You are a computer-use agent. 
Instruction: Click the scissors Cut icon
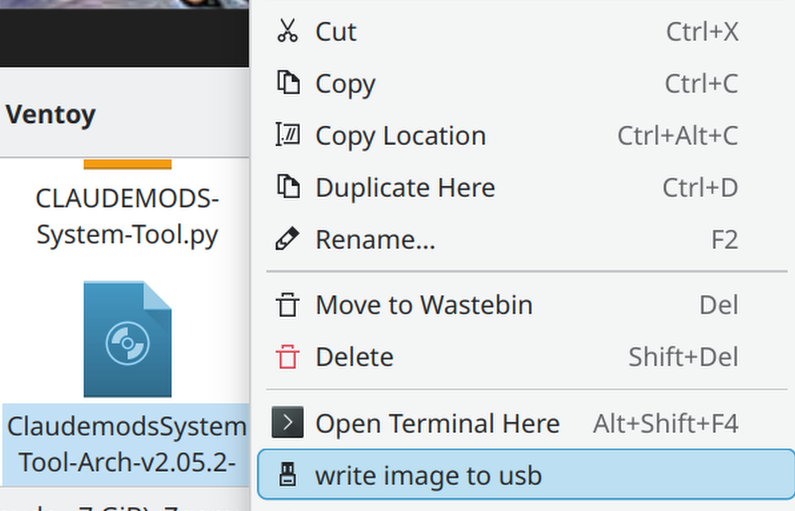287,30
